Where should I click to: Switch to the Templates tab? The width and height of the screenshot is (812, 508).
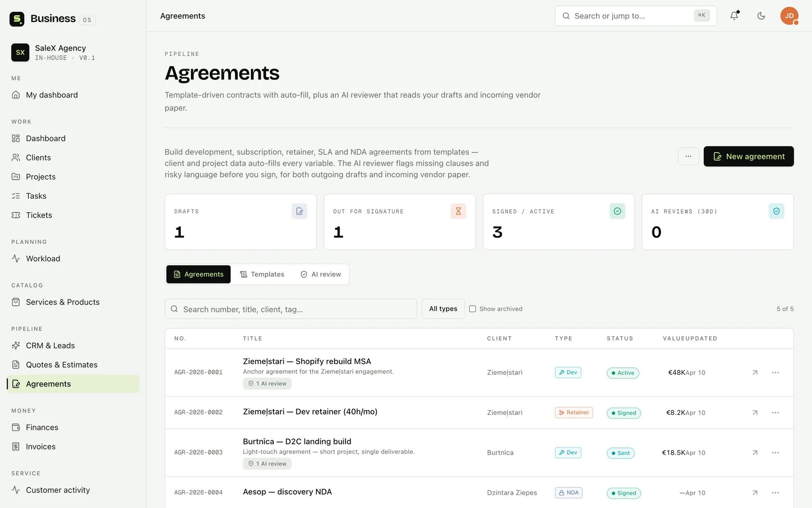pyautogui.click(x=262, y=275)
